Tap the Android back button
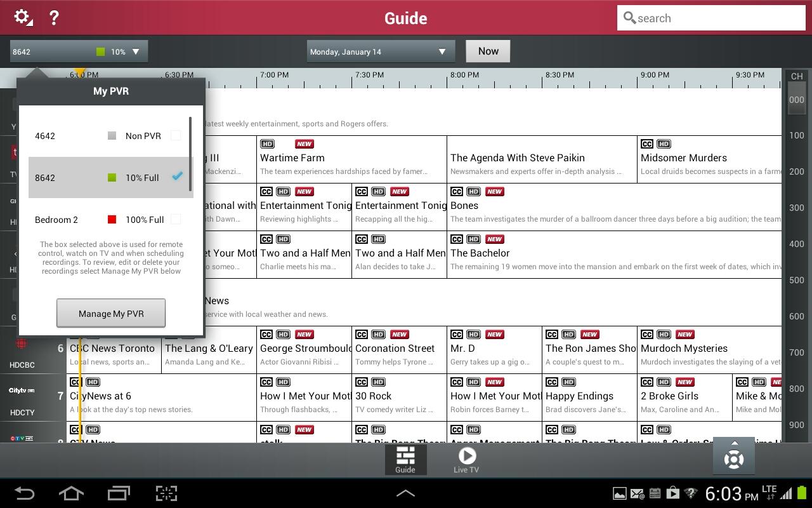The height and width of the screenshot is (508, 812). coord(25,493)
